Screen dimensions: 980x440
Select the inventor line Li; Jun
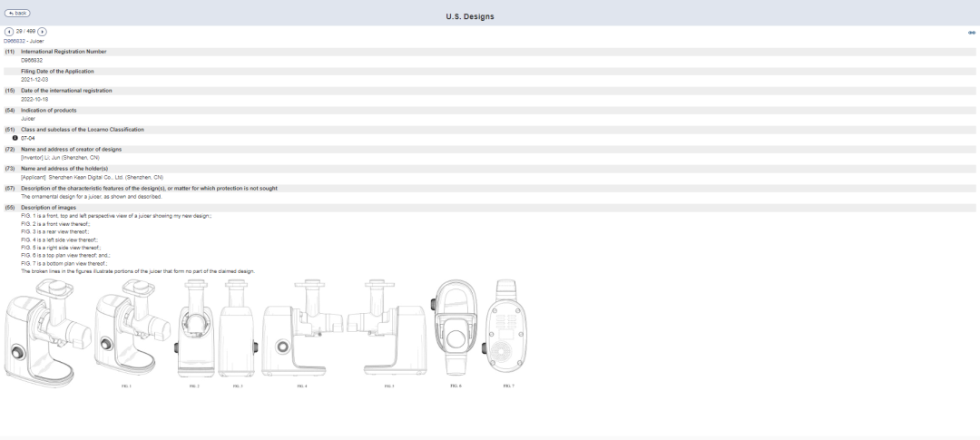click(x=60, y=158)
